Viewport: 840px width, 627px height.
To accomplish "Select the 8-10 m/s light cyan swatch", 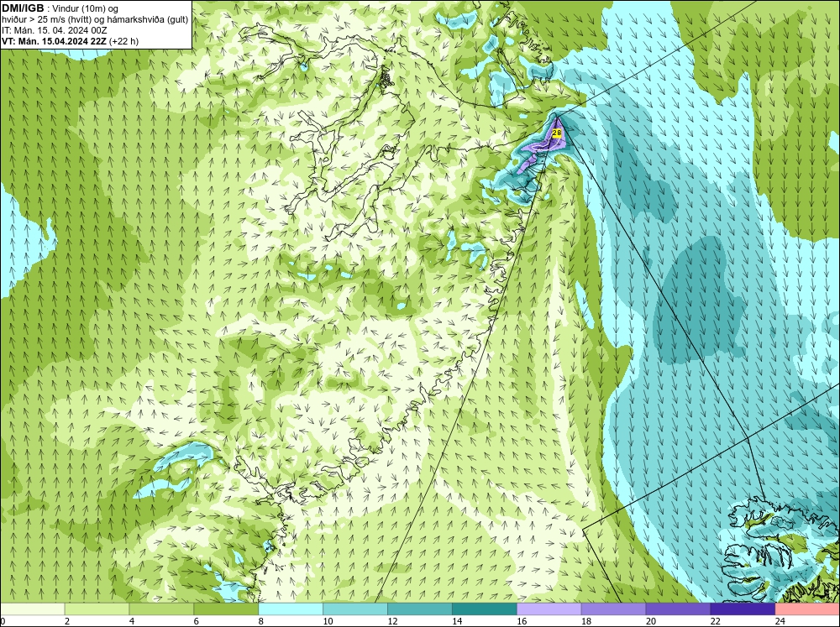I will pos(291,609).
